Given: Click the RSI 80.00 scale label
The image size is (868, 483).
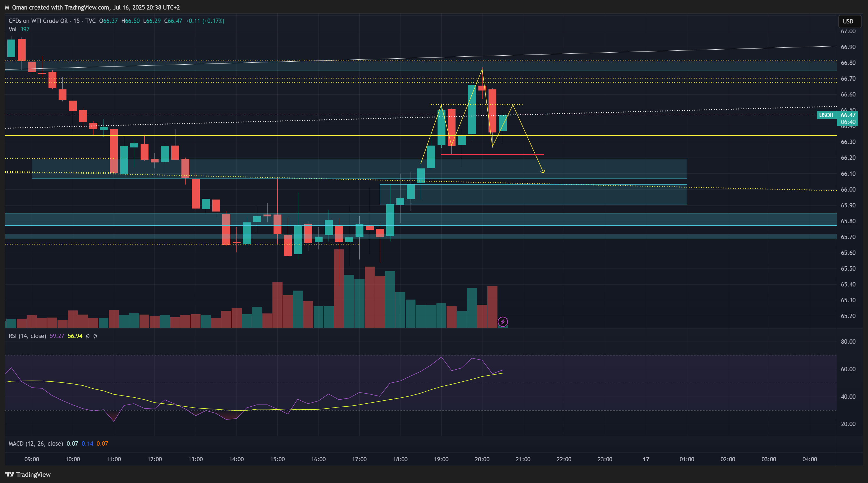Looking at the screenshot, I should coord(848,342).
